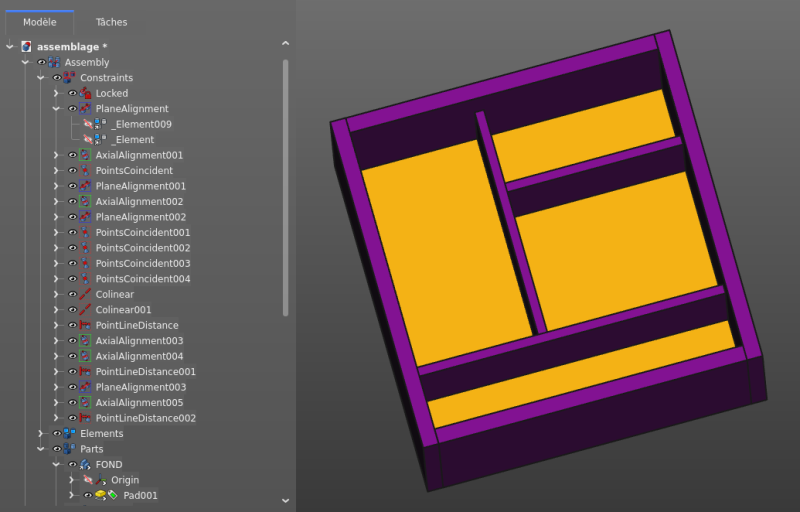
Task: Click the PlaneAlignment constraint icon
Action: pyautogui.click(x=85, y=109)
